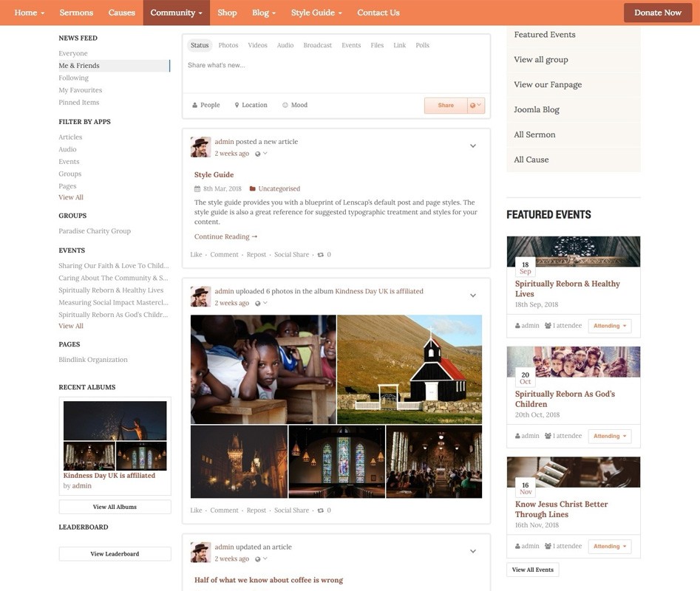Click the Mood smiley icon
The image size is (700, 591).
(285, 106)
